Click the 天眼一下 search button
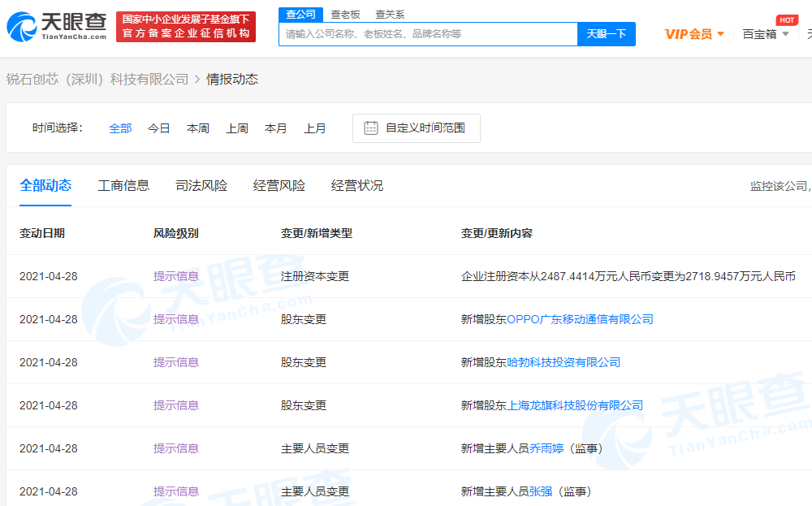 [x=607, y=34]
